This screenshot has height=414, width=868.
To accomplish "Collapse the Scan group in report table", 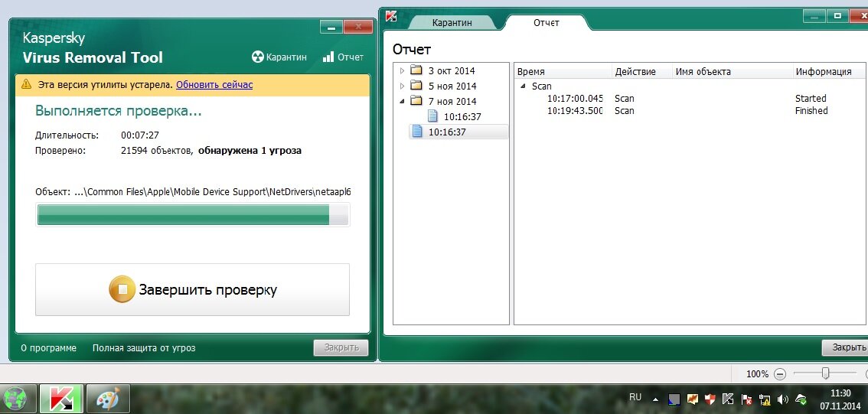I will point(523,86).
